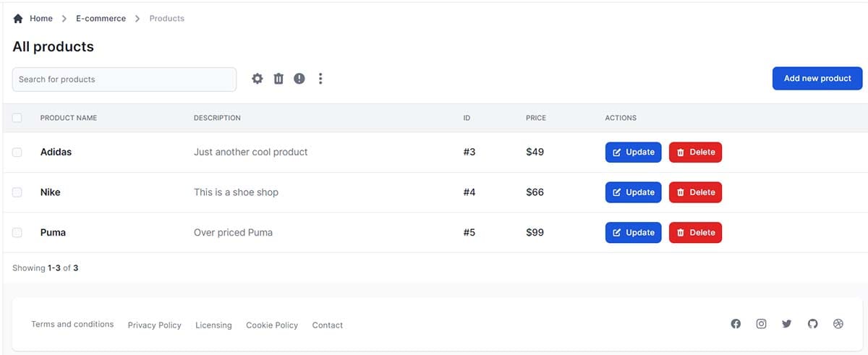Screen dimensions: 868x355
Task: Click description 'Over priced Puma'
Action: 233,233
